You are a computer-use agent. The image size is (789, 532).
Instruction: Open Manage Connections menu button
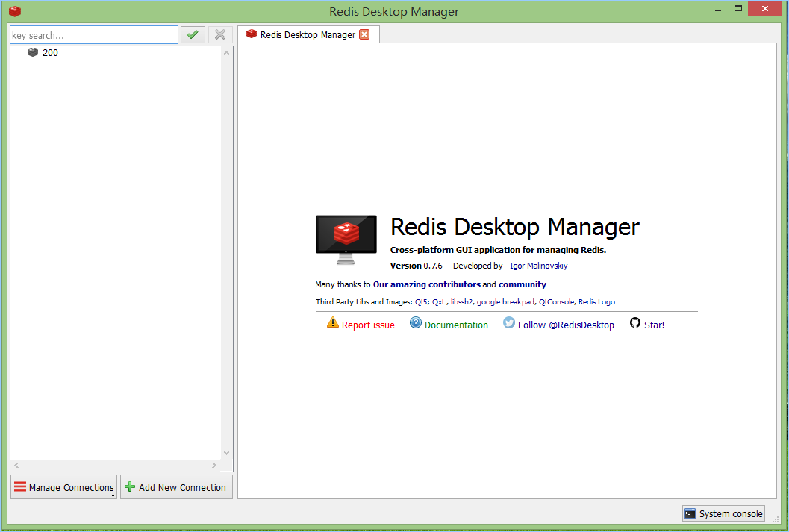coord(64,487)
